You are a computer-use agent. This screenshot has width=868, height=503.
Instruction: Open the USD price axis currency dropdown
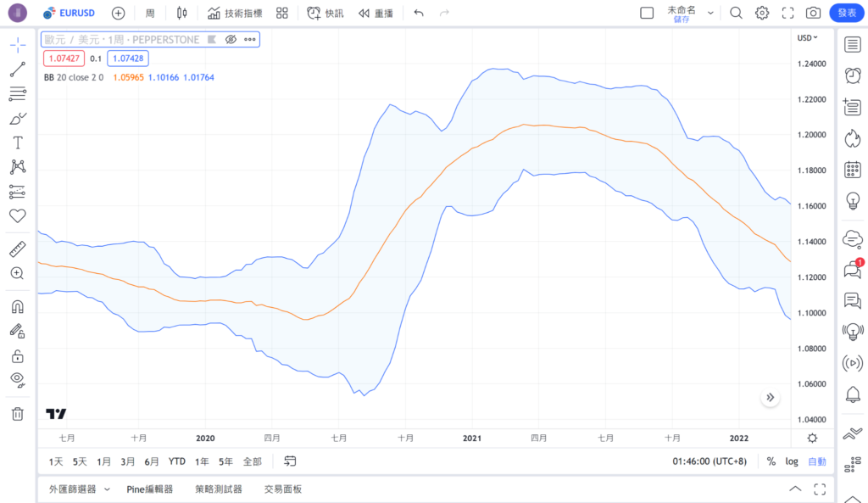point(805,37)
